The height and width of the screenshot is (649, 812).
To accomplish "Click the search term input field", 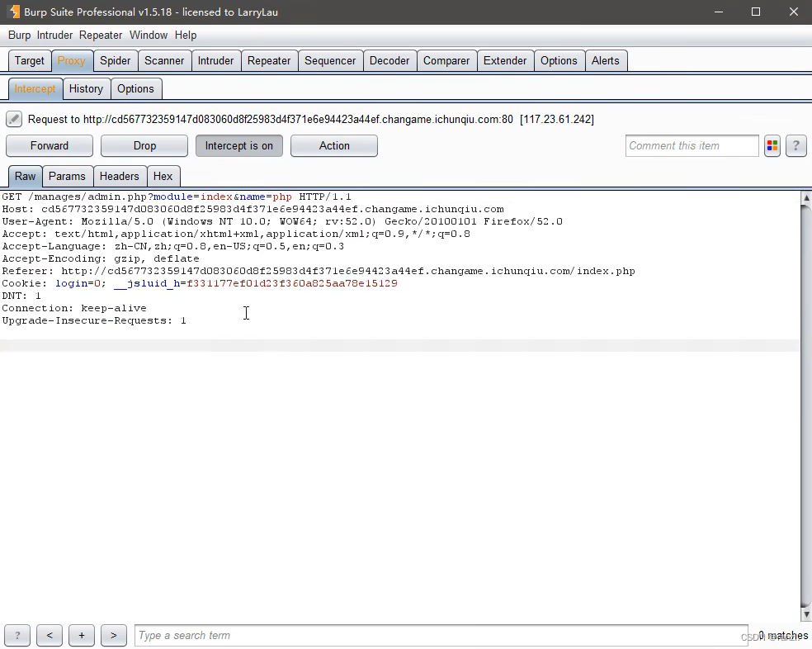I will [441, 635].
